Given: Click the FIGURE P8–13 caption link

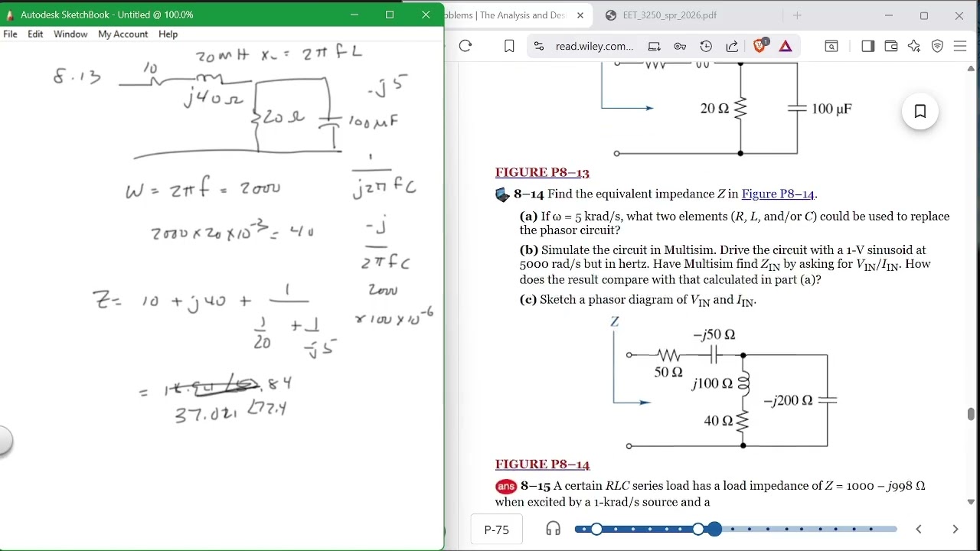Looking at the screenshot, I should (x=542, y=173).
